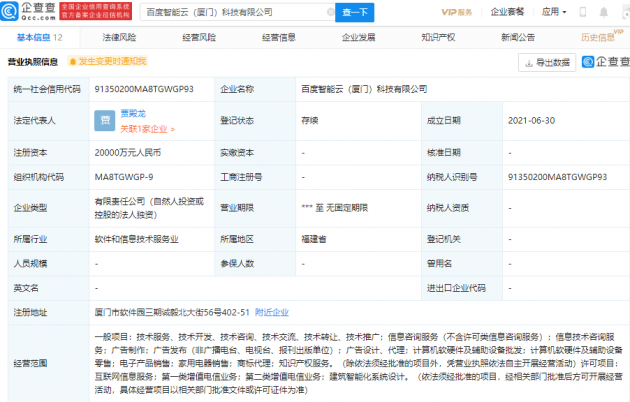Open 关联1家企业 link

click(x=147, y=129)
